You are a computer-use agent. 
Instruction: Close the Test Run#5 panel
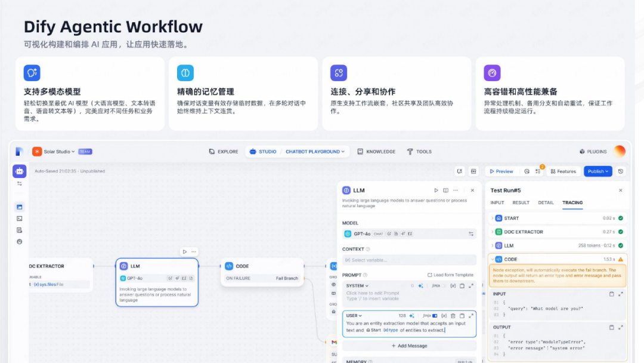[x=621, y=190]
